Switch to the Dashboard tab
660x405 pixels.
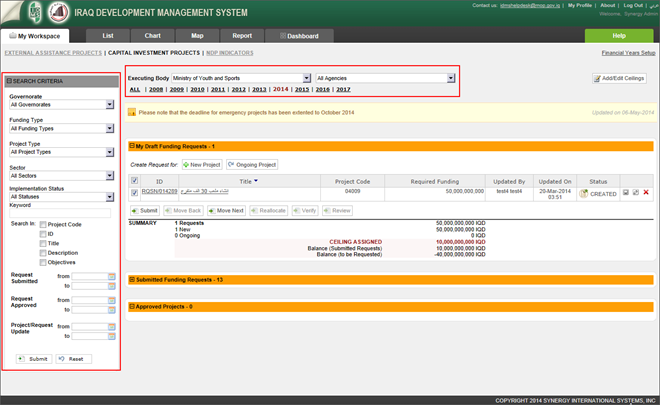tap(299, 36)
